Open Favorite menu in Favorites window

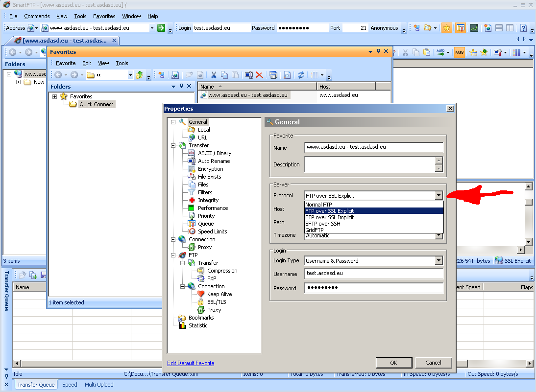[x=66, y=63]
